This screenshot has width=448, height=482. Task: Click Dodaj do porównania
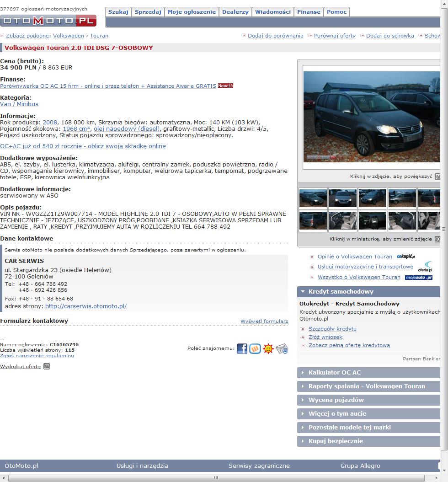coord(276,36)
